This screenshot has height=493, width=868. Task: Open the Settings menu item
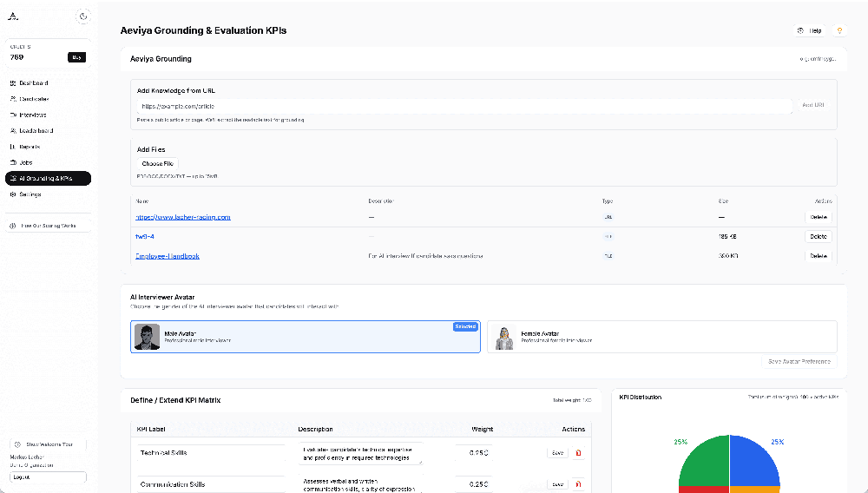tap(48, 194)
